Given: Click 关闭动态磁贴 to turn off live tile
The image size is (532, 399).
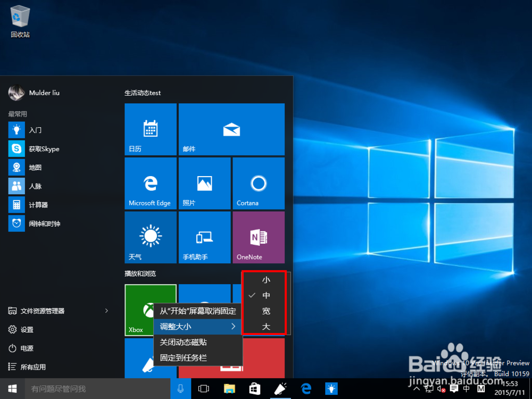Looking at the screenshot, I should pos(198,342).
